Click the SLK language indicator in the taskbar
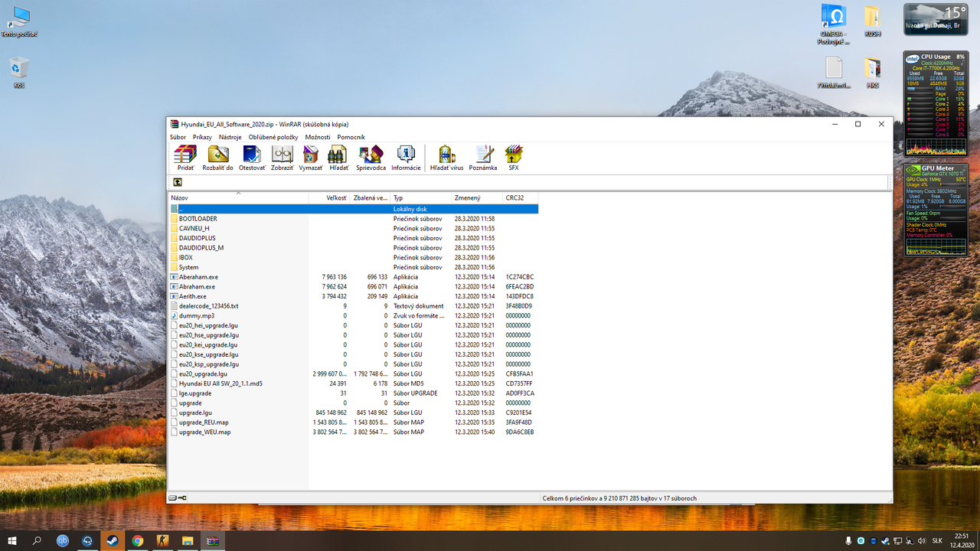Screen dimensions: 980x551 click(x=937, y=541)
